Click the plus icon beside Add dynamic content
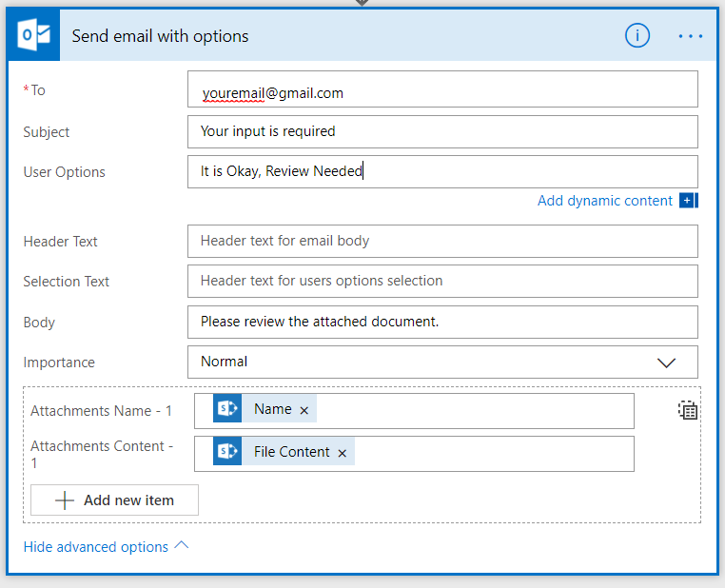Screen dimensions: 725x588 [689, 201]
